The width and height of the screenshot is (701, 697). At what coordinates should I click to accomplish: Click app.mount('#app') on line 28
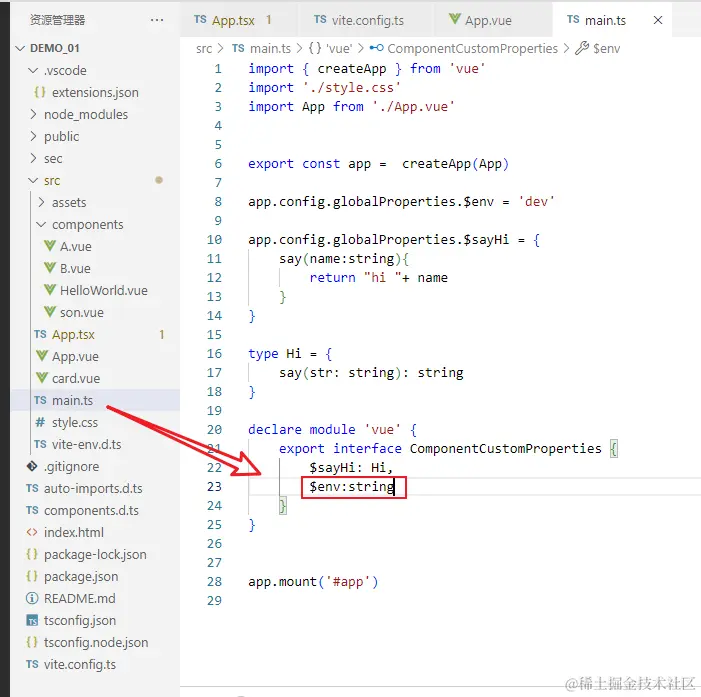click(x=313, y=582)
